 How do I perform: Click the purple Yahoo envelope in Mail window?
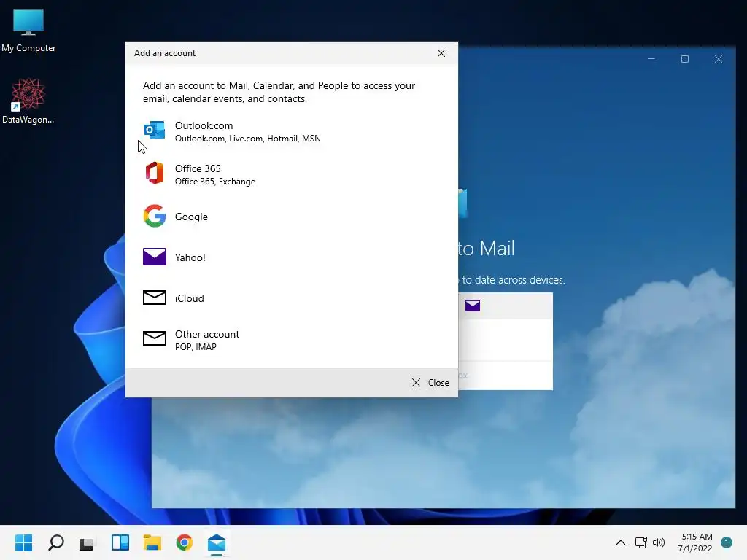pyautogui.click(x=473, y=306)
